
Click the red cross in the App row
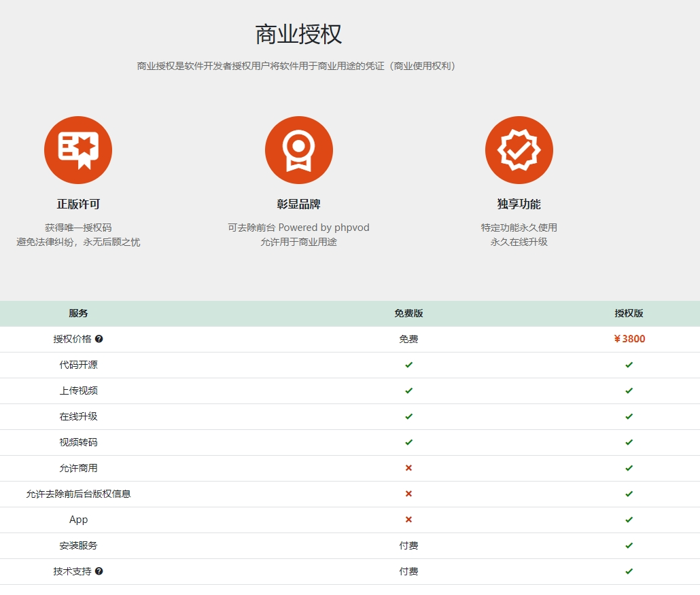click(408, 520)
